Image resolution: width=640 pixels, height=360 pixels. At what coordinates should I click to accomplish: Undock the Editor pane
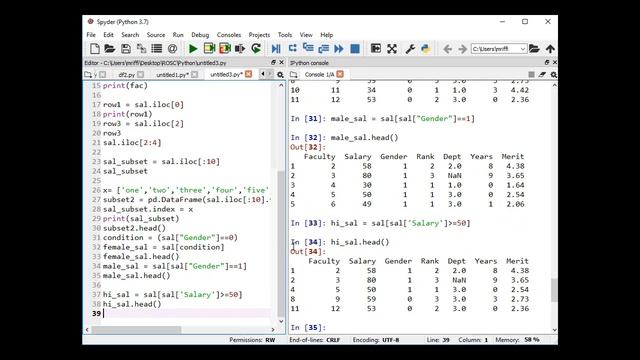(x=273, y=62)
